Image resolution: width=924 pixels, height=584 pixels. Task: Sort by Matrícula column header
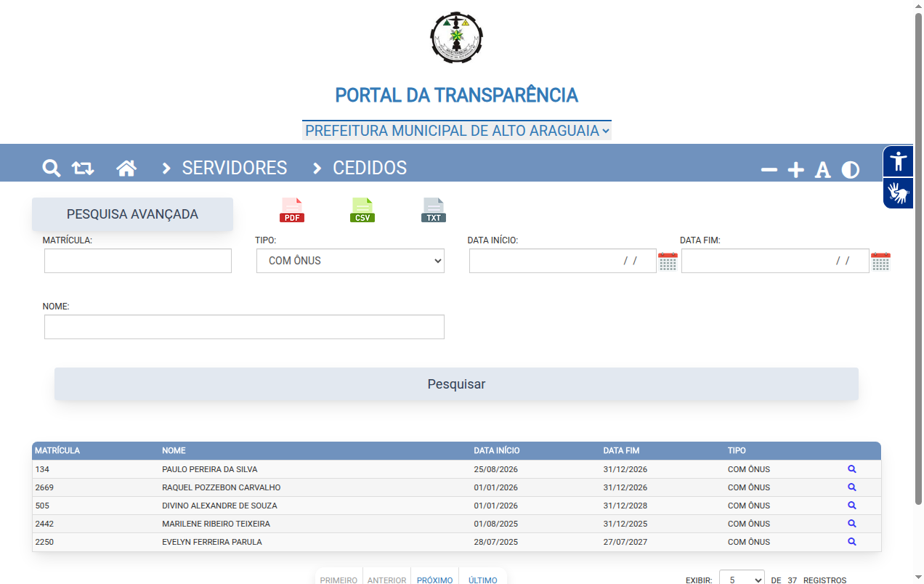click(57, 450)
